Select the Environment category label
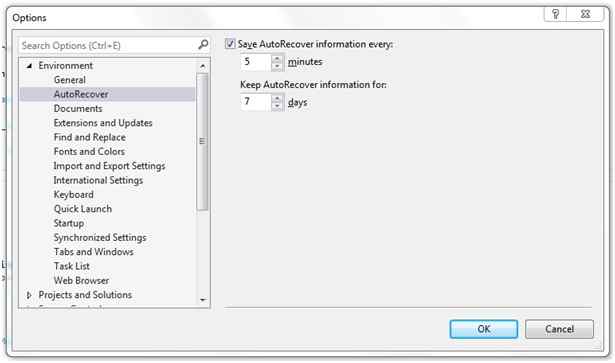 66,65
